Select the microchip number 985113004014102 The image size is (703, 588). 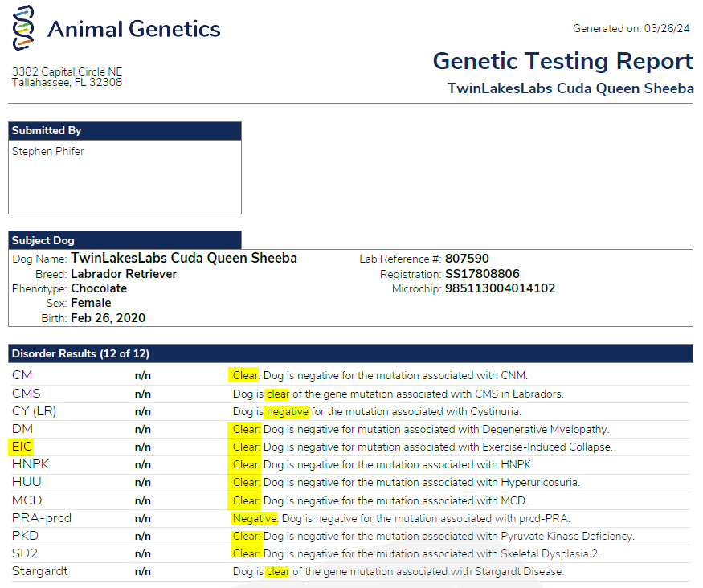pos(500,288)
